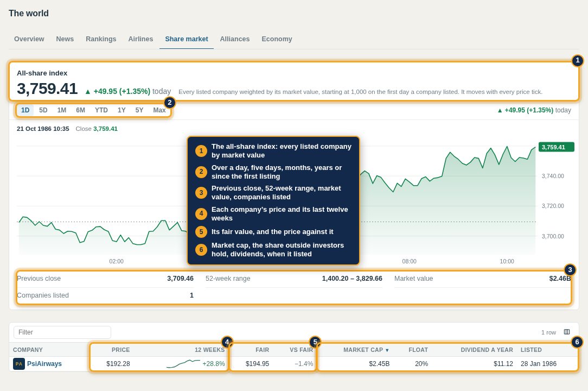The image size is (588, 391).
Task: Click the $2.45B market cap cell
Action: (379, 364)
